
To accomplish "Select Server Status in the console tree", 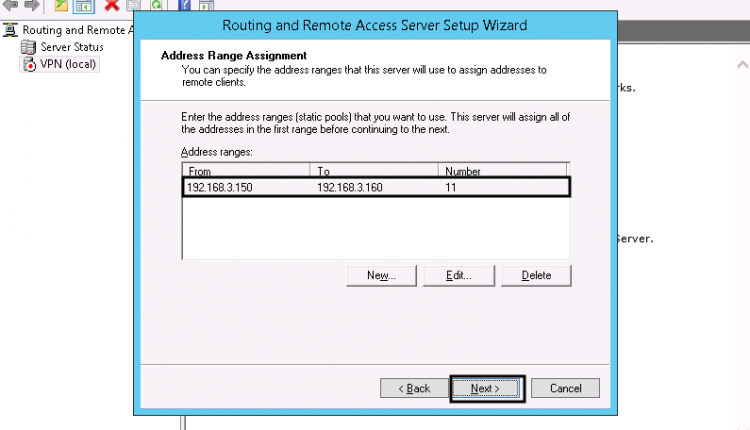I will pos(70,47).
